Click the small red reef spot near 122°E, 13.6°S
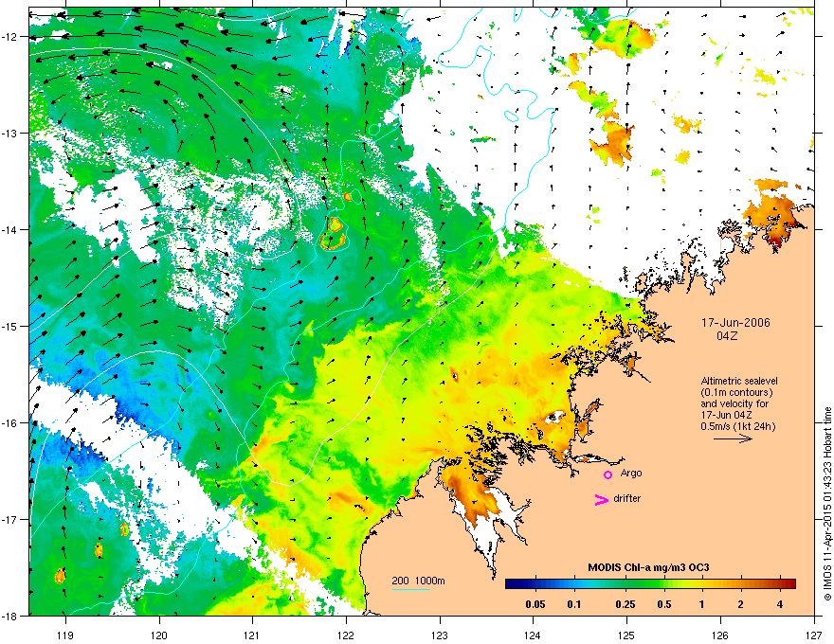 pos(347,196)
